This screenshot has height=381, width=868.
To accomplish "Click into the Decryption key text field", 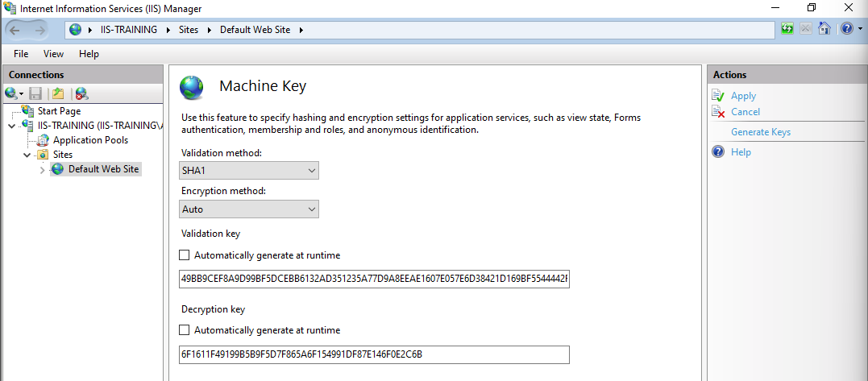I will [374, 354].
